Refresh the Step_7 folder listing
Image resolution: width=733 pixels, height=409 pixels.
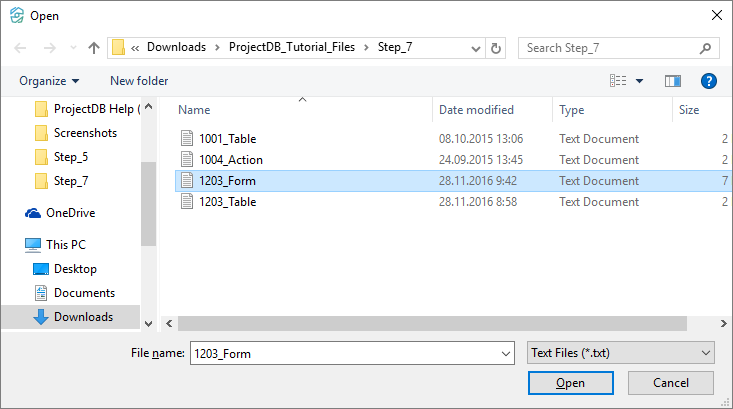[497, 48]
